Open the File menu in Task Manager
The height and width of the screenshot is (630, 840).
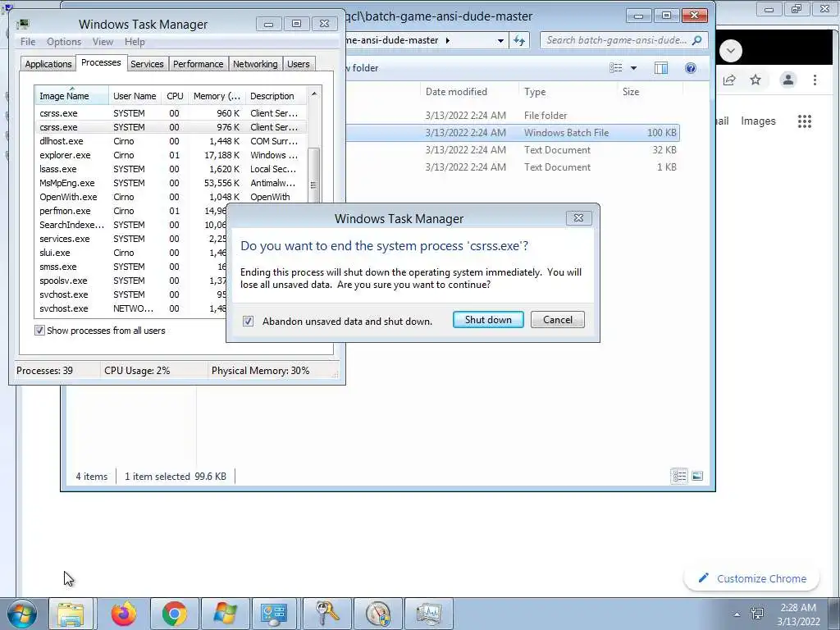coord(28,42)
